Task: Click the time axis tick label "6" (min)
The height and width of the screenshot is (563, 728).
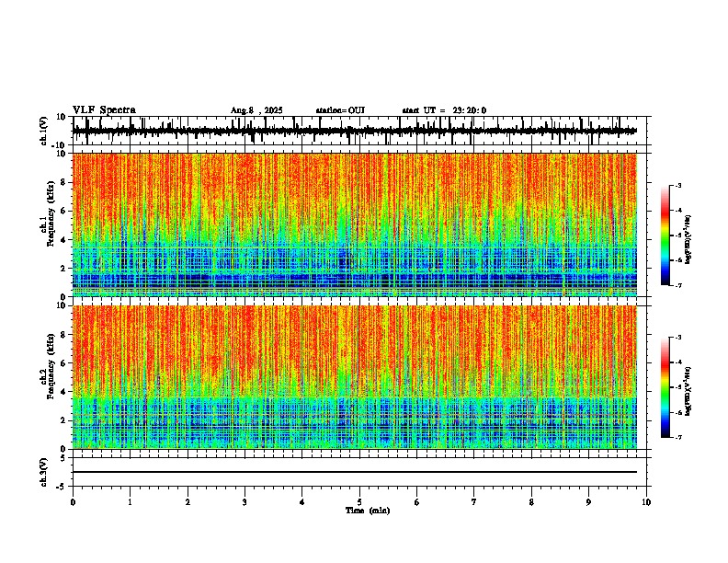Action: point(417,502)
